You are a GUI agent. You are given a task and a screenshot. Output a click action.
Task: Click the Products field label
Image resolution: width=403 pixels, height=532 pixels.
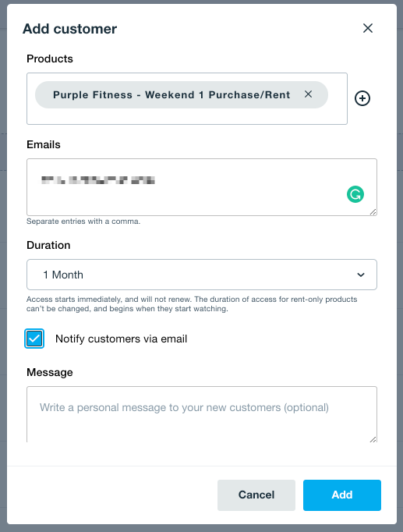click(49, 59)
